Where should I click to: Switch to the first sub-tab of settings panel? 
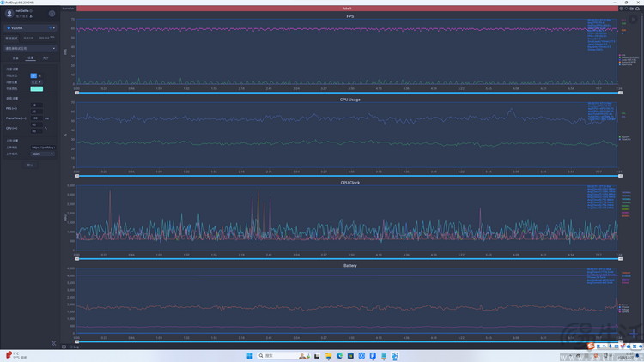coord(15,57)
